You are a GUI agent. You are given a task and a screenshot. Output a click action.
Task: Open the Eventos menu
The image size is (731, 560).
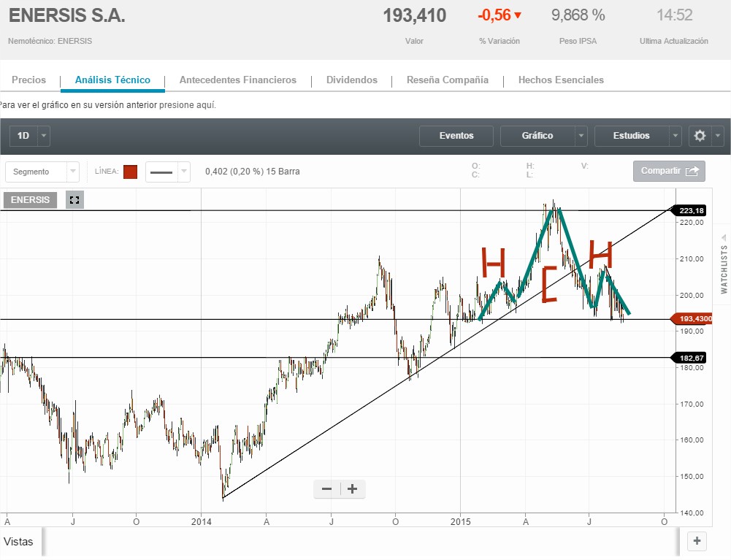(456, 136)
